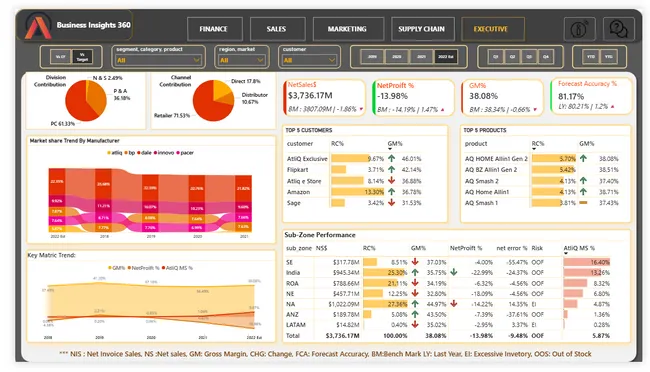The image size is (650, 372).
Task: Click the atliq legend color marker
Action: tap(109, 153)
